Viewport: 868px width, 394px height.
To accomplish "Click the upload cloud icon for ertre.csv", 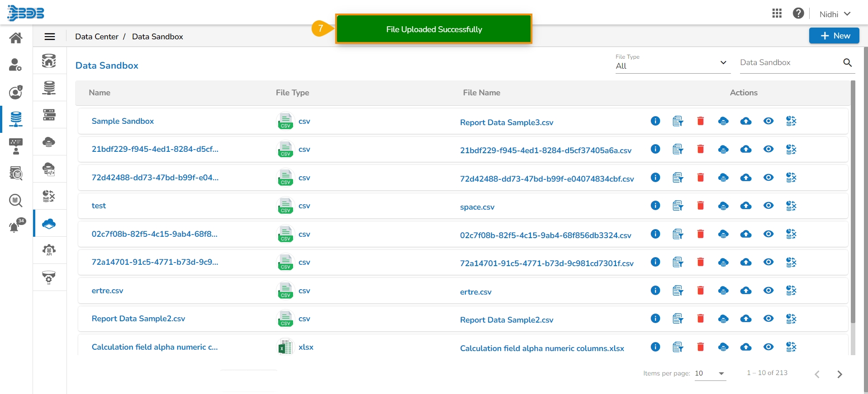I will 745,291.
